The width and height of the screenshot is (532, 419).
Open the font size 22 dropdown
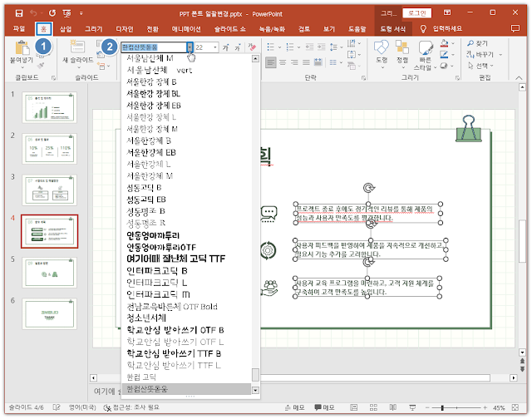click(x=215, y=47)
